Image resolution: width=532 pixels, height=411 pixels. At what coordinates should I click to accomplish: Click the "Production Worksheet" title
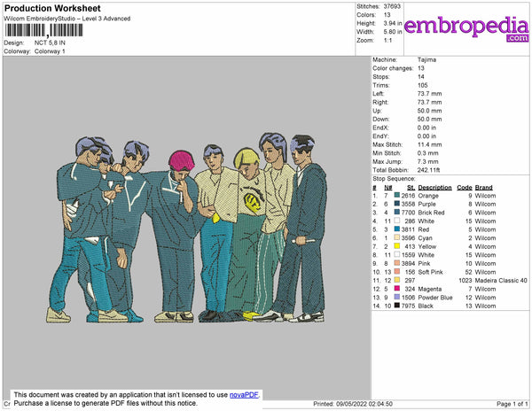pyautogui.click(x=52, y=9)
